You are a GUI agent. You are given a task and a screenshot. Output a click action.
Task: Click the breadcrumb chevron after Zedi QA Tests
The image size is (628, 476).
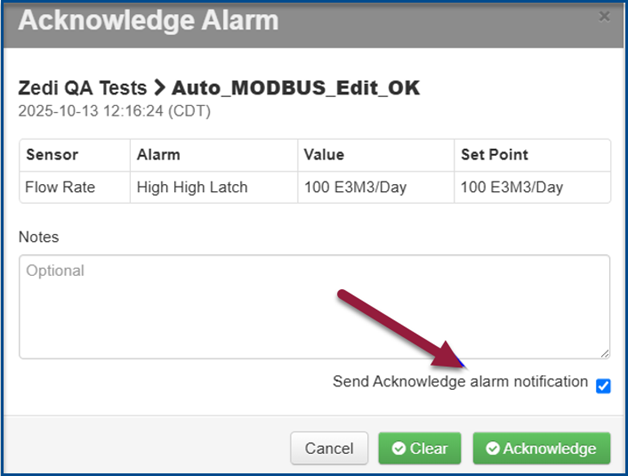[x=159, y=89]
